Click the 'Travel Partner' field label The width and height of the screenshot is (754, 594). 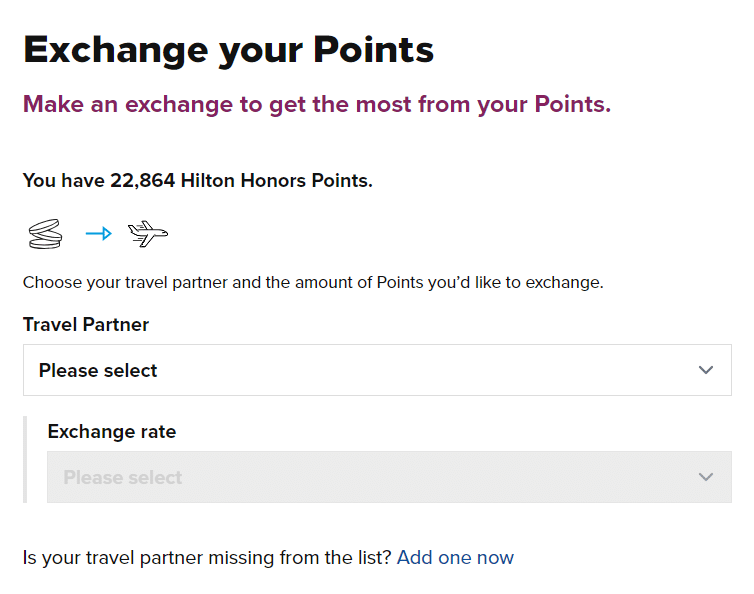86,325
